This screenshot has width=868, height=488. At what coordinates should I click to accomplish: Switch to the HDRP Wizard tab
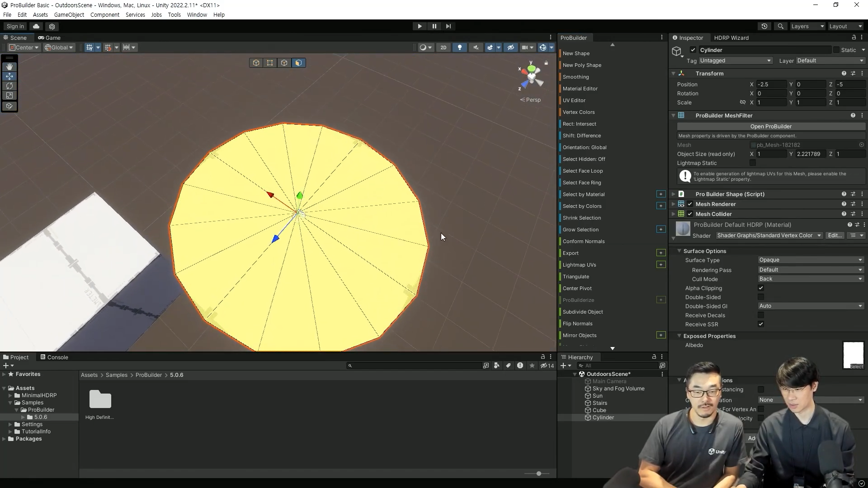[731, 38]
